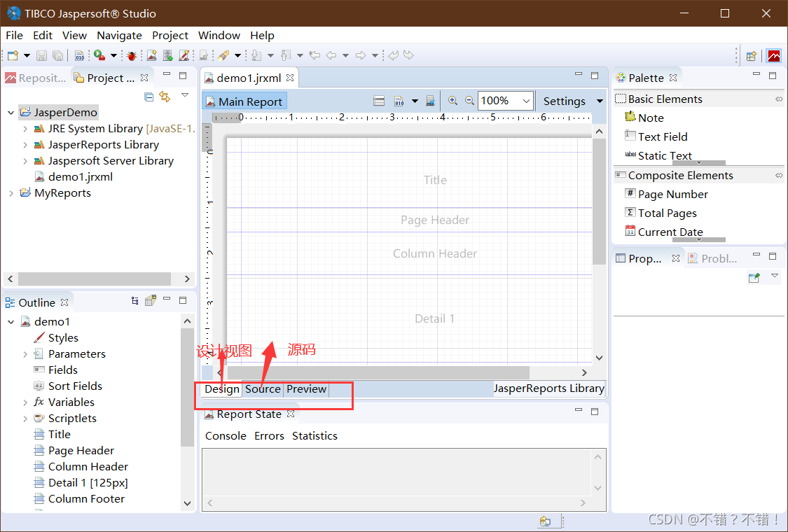Click the Properties panel pin icon
The image size is (788, 532).
coord(754,277)
